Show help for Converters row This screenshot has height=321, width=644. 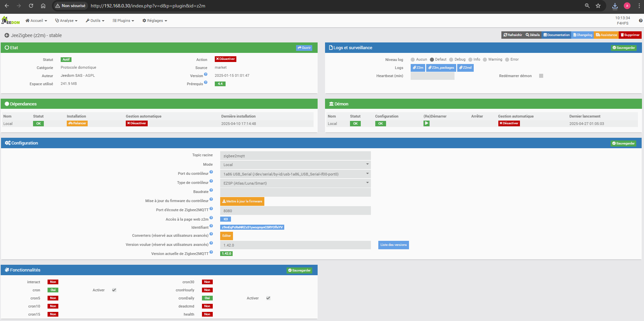pos(211,234)
